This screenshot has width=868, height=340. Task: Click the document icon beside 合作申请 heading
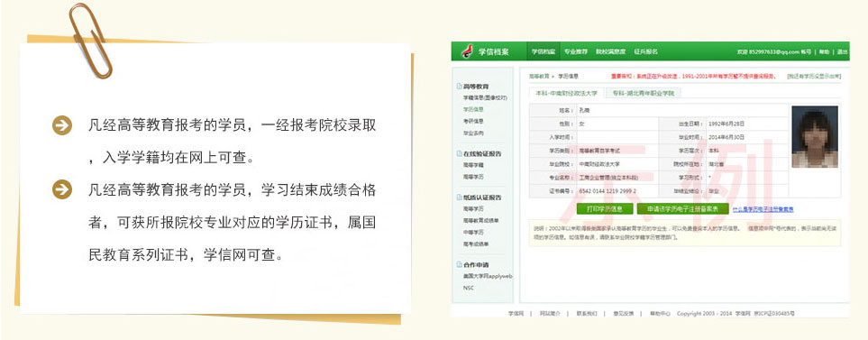459,264
